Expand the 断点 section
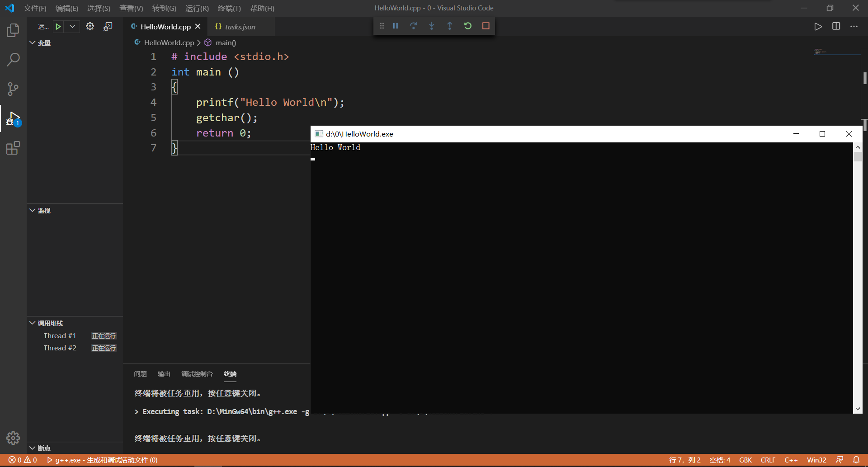The width and height of the screenshot is (868, 467). 75,448
